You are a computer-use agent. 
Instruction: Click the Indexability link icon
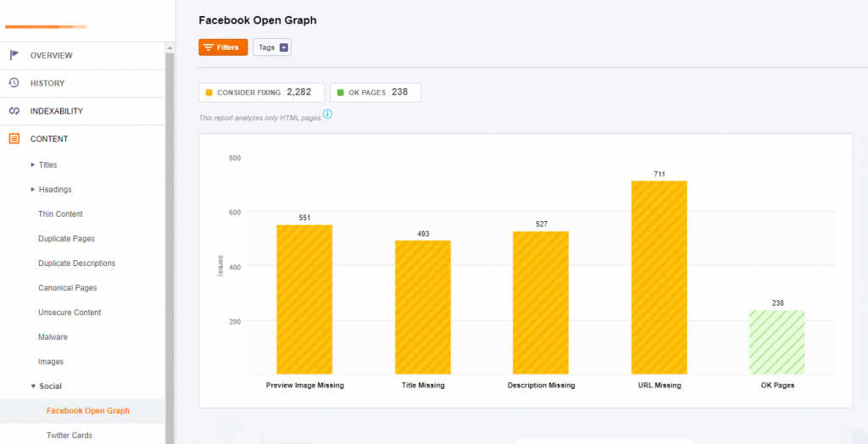tap(14, 111)
